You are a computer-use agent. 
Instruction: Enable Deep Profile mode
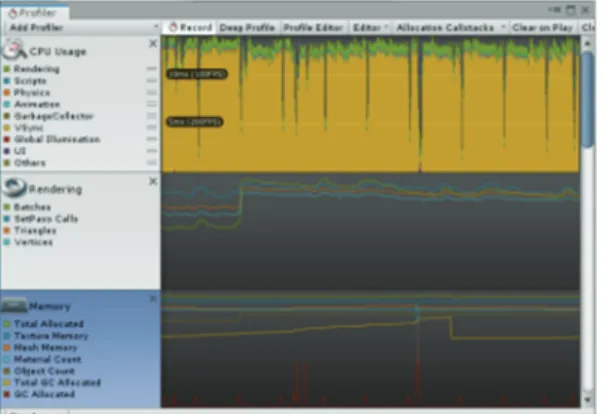[247, 28]
